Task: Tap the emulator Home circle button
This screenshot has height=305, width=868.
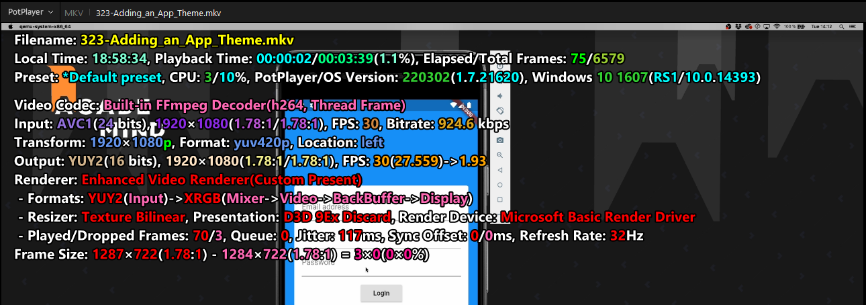Action: 500,184
